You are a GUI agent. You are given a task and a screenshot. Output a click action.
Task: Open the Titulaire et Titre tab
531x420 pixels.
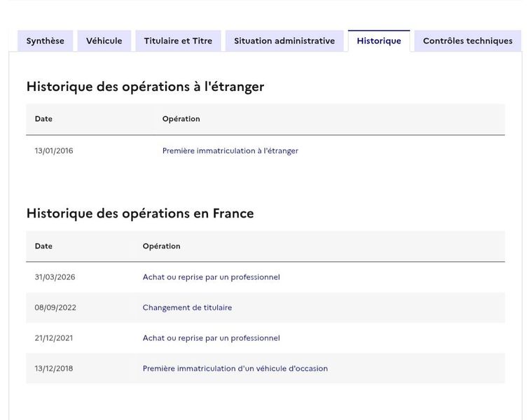178,41
